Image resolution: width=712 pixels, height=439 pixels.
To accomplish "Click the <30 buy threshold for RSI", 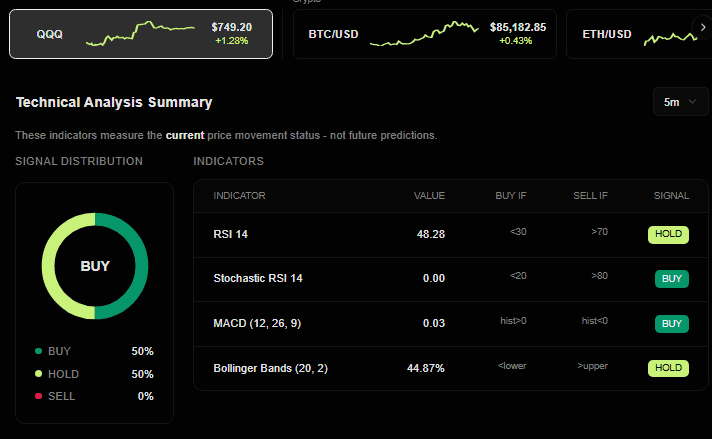I will [518, 232].
